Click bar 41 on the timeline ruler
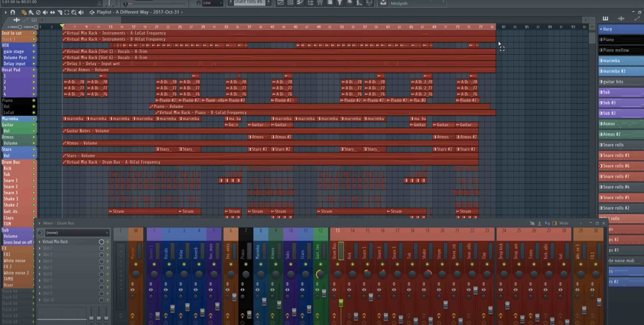 [272, 27]
